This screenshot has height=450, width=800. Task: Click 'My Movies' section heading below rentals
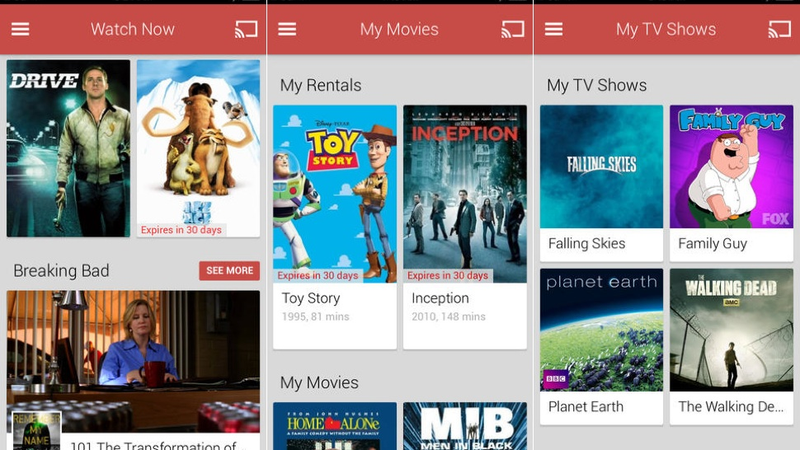(319, 383)
